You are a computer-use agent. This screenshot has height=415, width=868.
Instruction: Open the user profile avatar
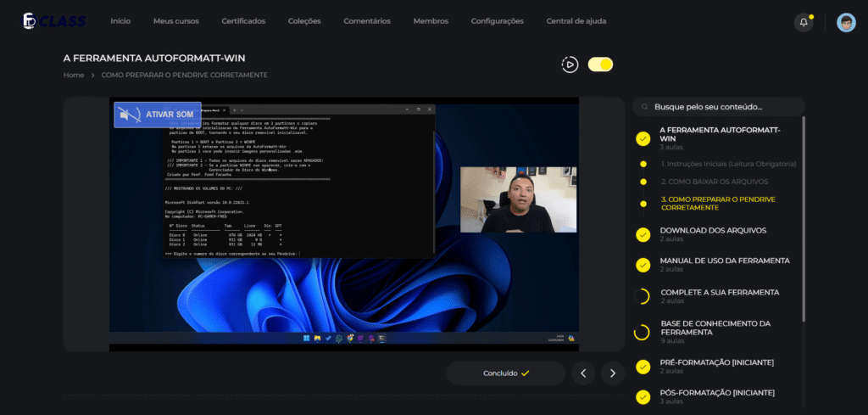846,22
